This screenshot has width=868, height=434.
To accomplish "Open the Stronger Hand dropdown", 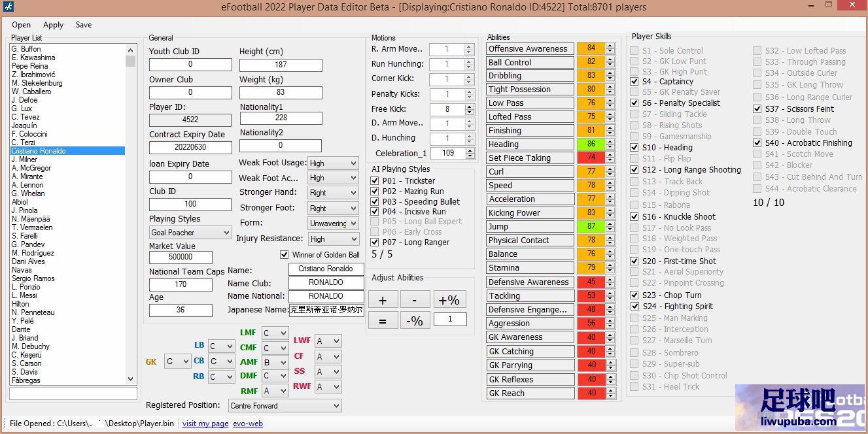I will (x=333, y=193).
